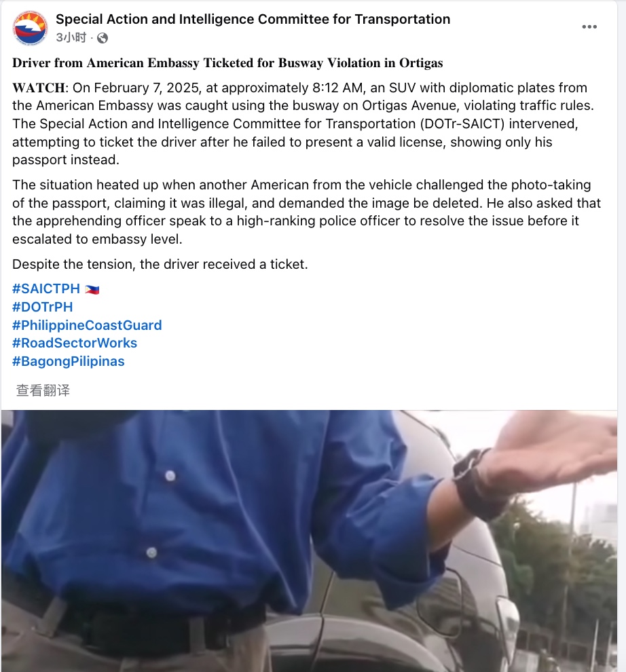Open the #SAICTPH hashtag
626x672 pixels.
[x=46, y=289]
